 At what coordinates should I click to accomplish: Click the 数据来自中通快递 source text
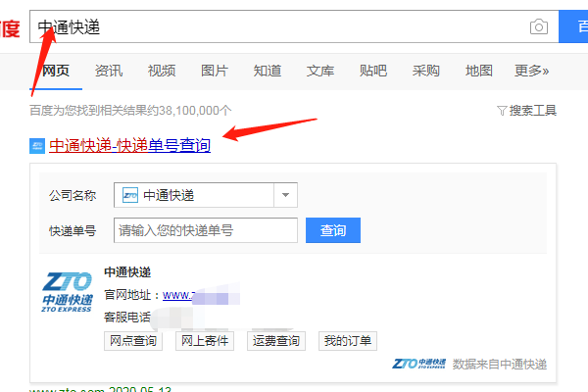pos(500,364)
